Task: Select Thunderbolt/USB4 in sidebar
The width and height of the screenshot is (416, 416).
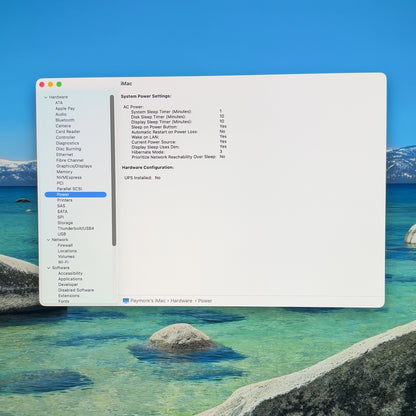Action: (76, 228)
